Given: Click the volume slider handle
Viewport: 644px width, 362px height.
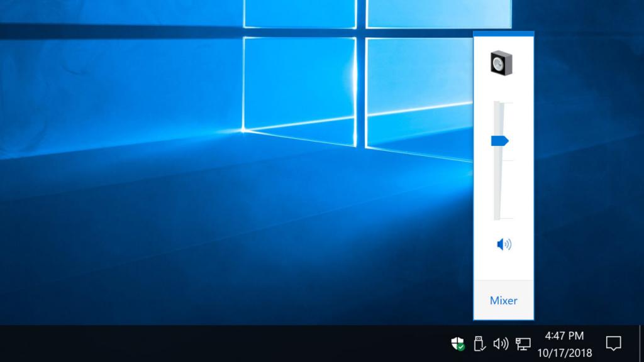Looking at the screenshot, I should [x=501, y=141].
